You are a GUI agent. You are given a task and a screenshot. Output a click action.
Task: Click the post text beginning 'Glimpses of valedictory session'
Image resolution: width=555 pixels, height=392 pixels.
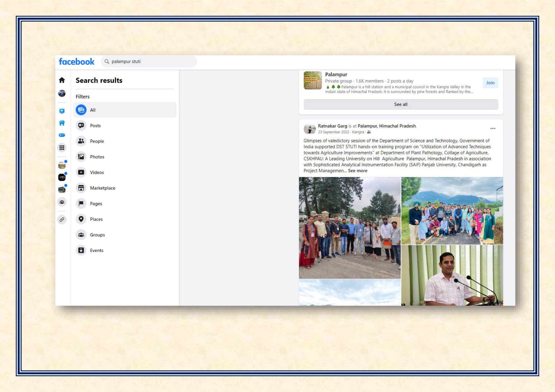(397, 155)
